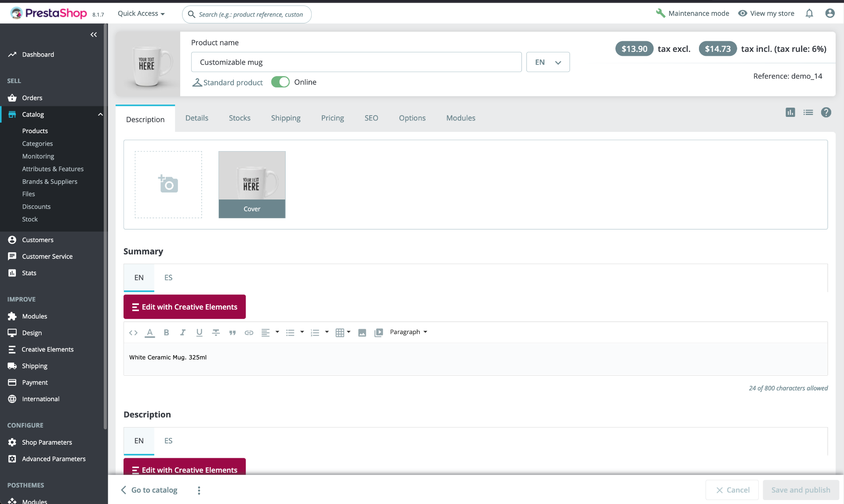Toggle the Online product status switch

pyautogui.click(x=280, y=82)
